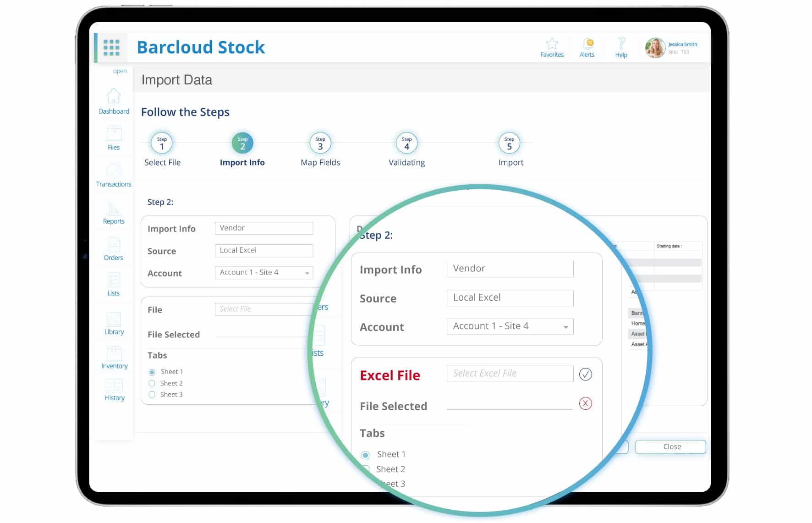Click the Import Info Vendor field
Screen dimensions: 812x523
tap(264, 228)
